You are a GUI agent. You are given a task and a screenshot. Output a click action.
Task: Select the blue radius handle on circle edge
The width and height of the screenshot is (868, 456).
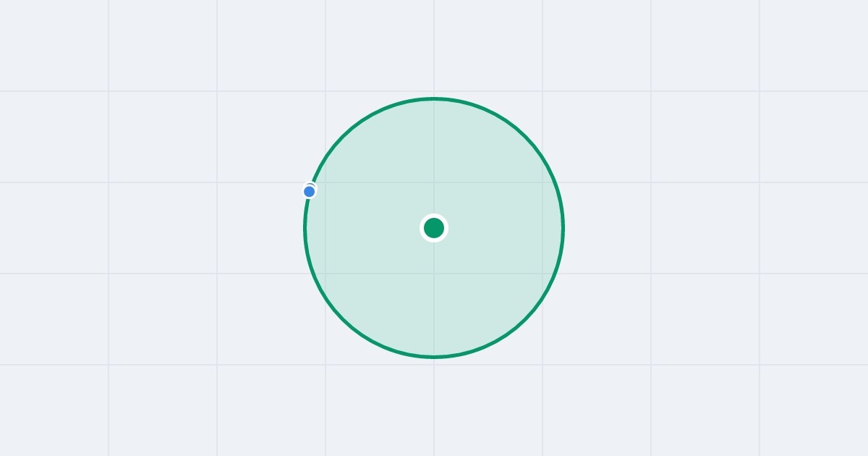click(310, 191)
